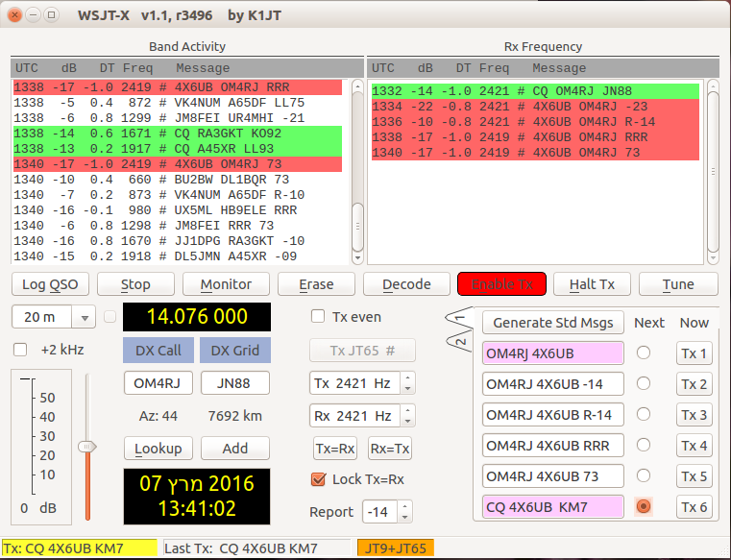Select Next radio for Tx 5 message
This screenshot has width=731, height=560.
click(x=644, y=475)
